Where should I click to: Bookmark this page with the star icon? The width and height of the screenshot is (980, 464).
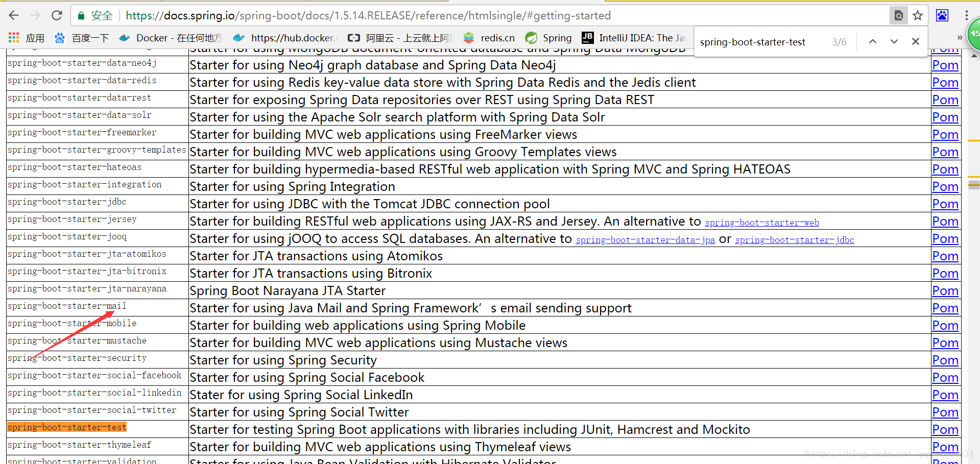918,15
